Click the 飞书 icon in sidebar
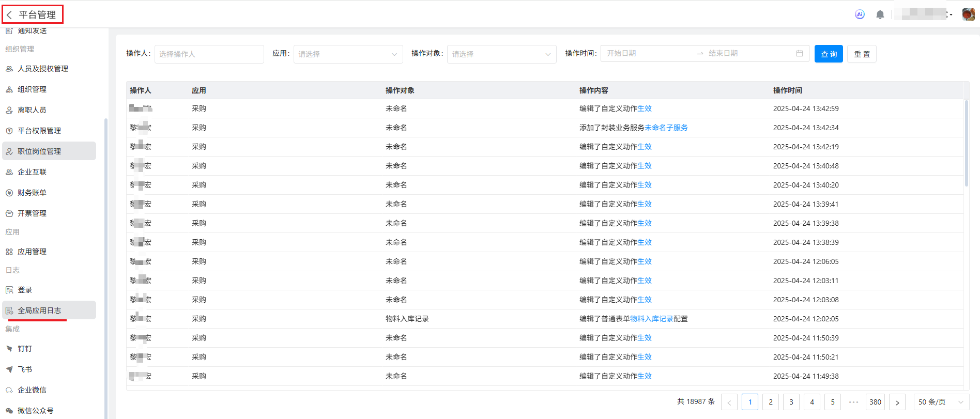 pyautogui.click(x=9, y=369)
